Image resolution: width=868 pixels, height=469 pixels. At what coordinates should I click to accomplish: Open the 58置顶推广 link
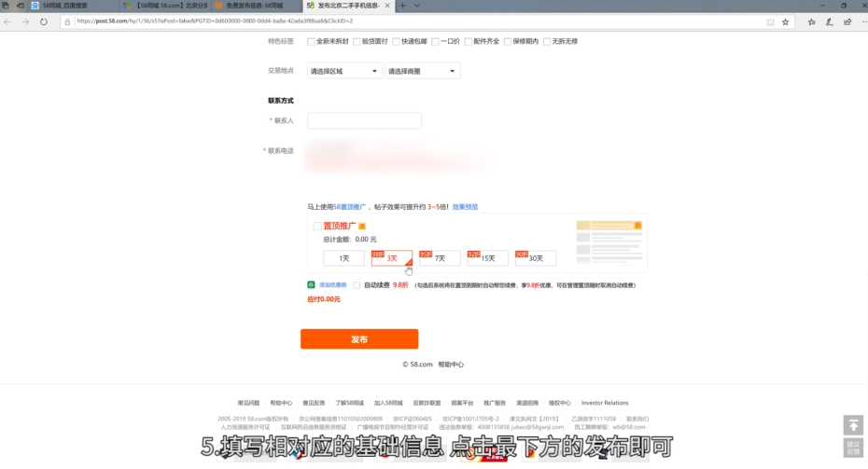coord(349,207)
